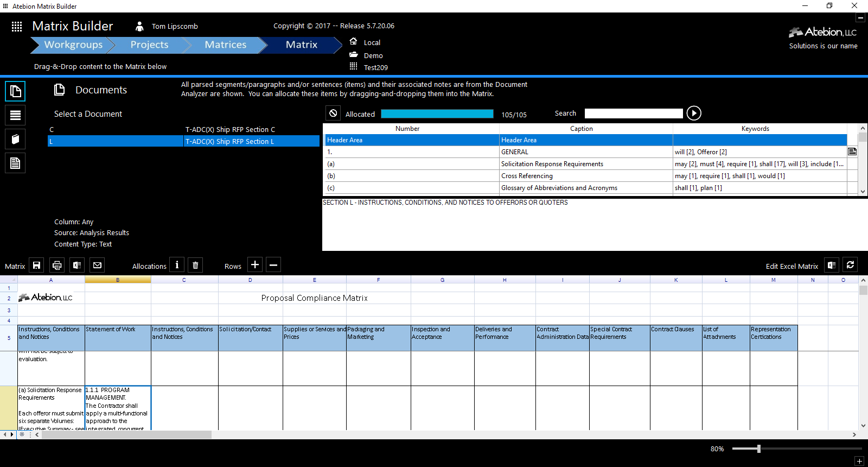
Task: Email the matrix with the envelope icon
Action: point(97,265)
